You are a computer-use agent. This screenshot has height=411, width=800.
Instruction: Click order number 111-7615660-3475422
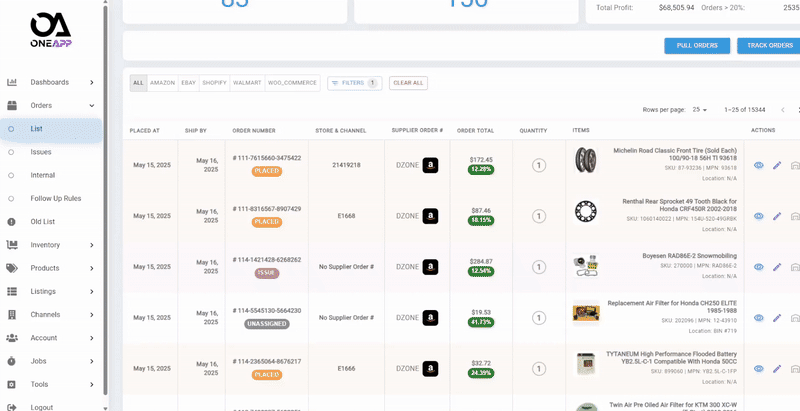coord(267,158)
